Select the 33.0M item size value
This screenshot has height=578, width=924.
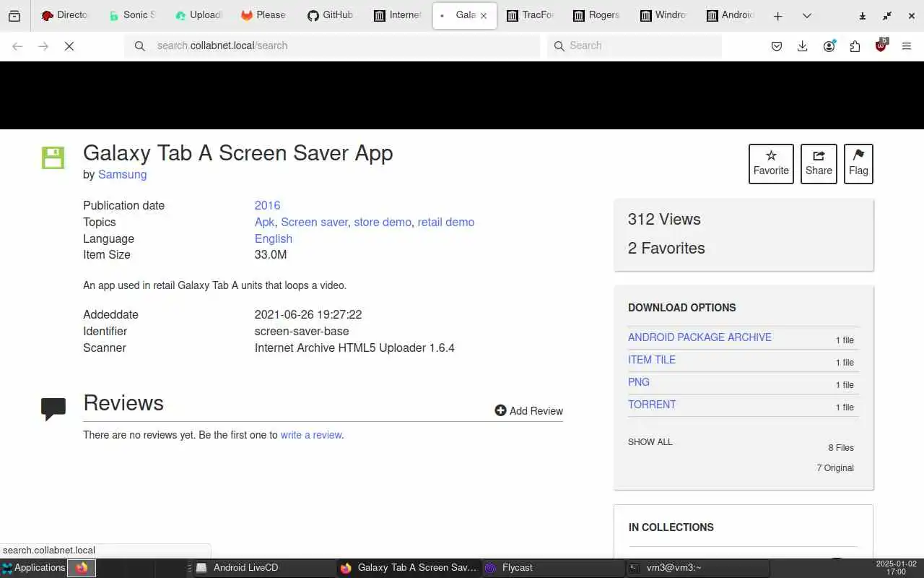271,254
